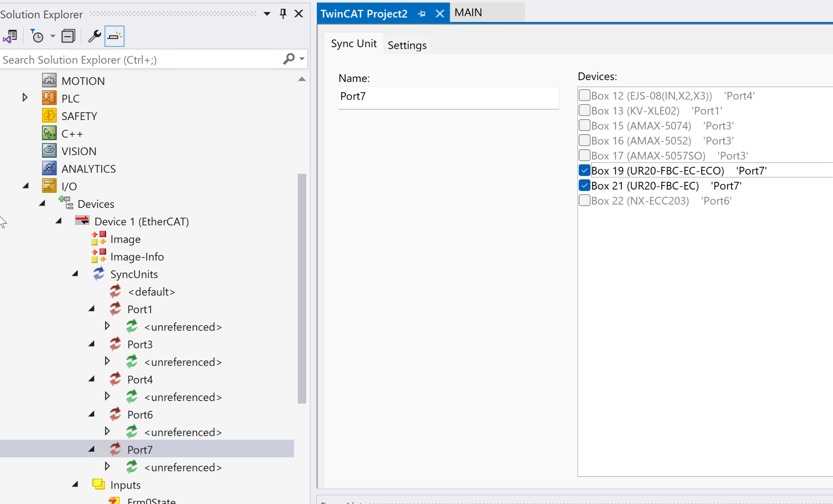Open the MAIN document tab
The height and width of the screenshot is (504, 833).
[x=468, y=13]
